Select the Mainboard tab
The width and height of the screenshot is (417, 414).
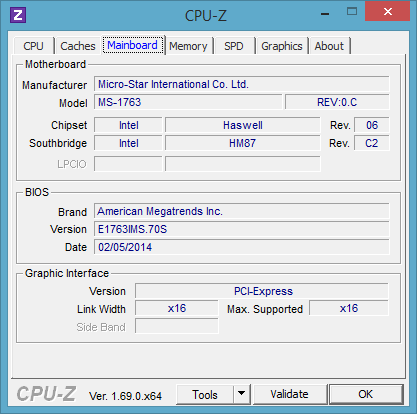tap(133, 45)
